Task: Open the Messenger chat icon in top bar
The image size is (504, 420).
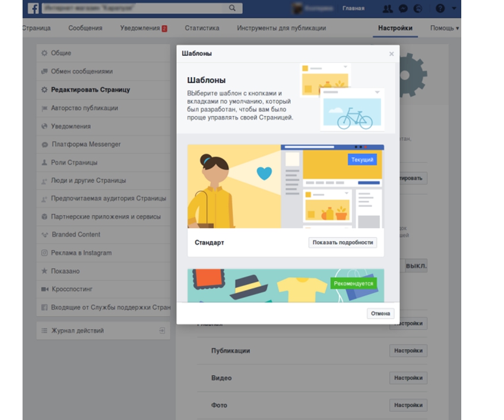Action: 403,9
